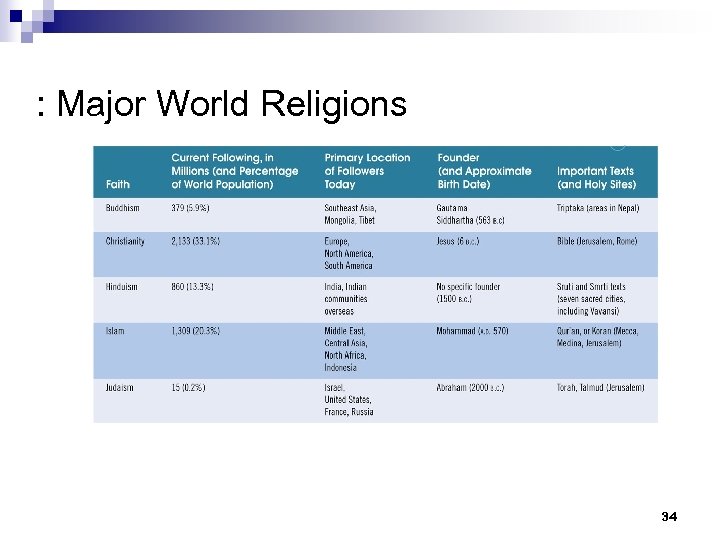Screen dimensions: 720x540
Task: Click the 'Qur'an, or Koran' texts cell
Action: coord(597,337)
